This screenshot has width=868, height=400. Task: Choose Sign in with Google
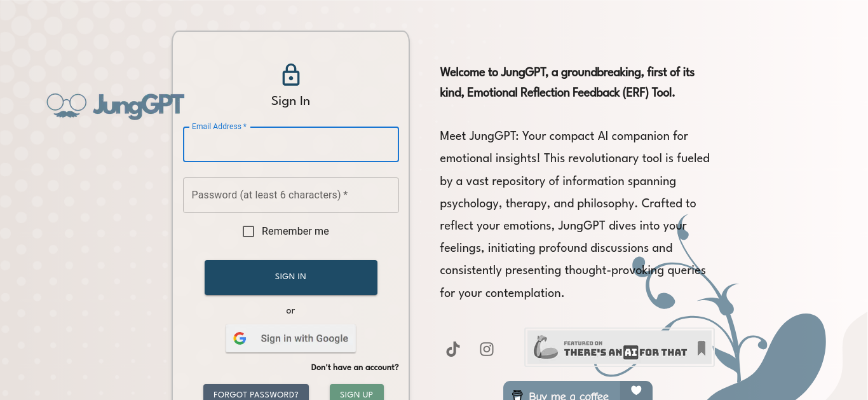290,338
